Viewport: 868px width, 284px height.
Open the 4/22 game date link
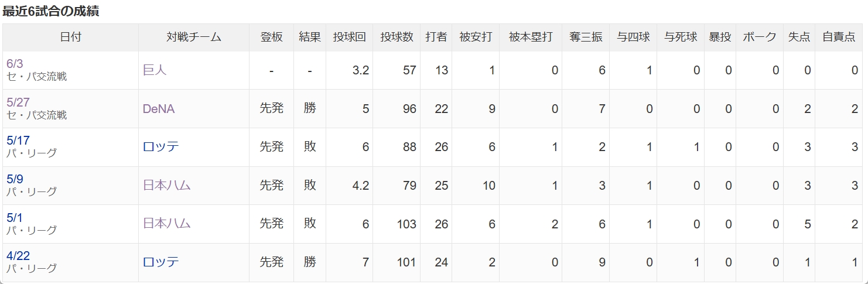[x=18, y=256]
